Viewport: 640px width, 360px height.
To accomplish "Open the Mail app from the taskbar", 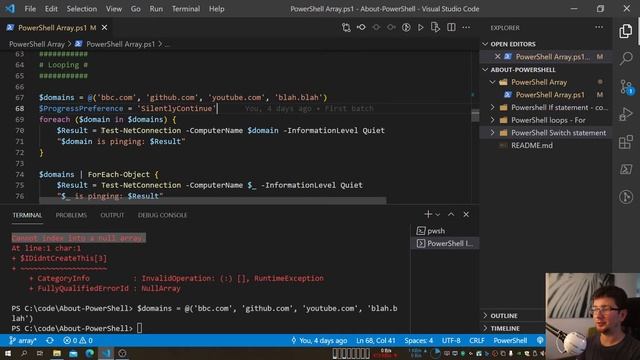I will pyautogui.click(x=73, y=353).
